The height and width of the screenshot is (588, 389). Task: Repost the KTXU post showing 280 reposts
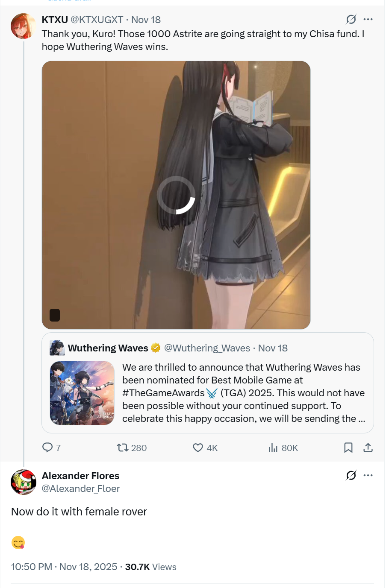click(123, 448)
